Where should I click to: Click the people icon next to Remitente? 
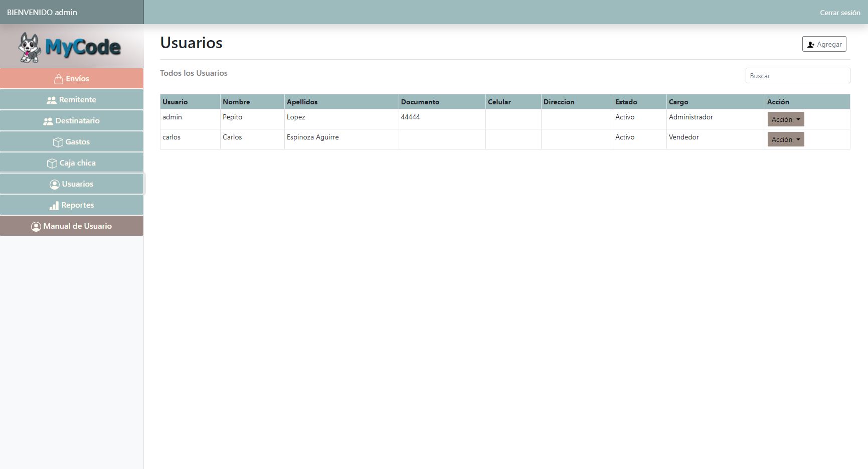52,100
